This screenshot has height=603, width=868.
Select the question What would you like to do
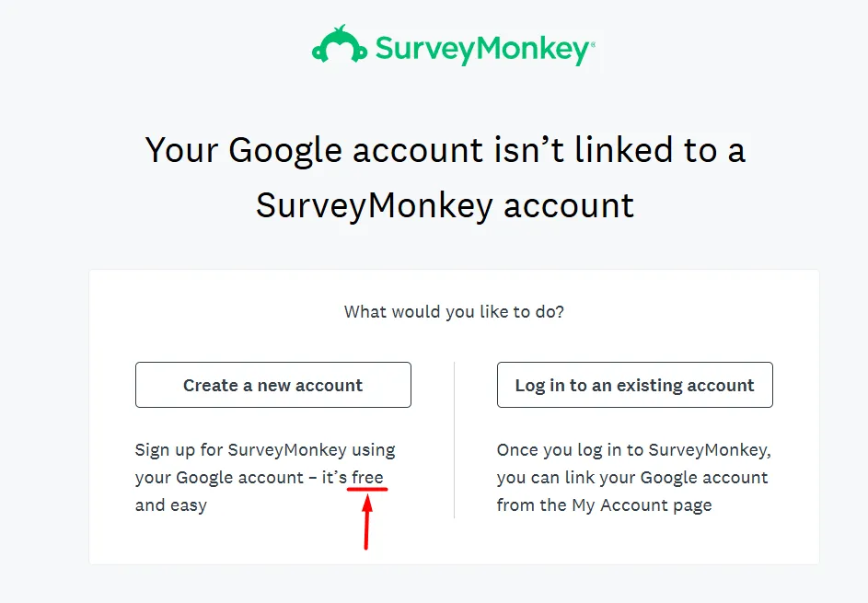(x=453, y=312)
